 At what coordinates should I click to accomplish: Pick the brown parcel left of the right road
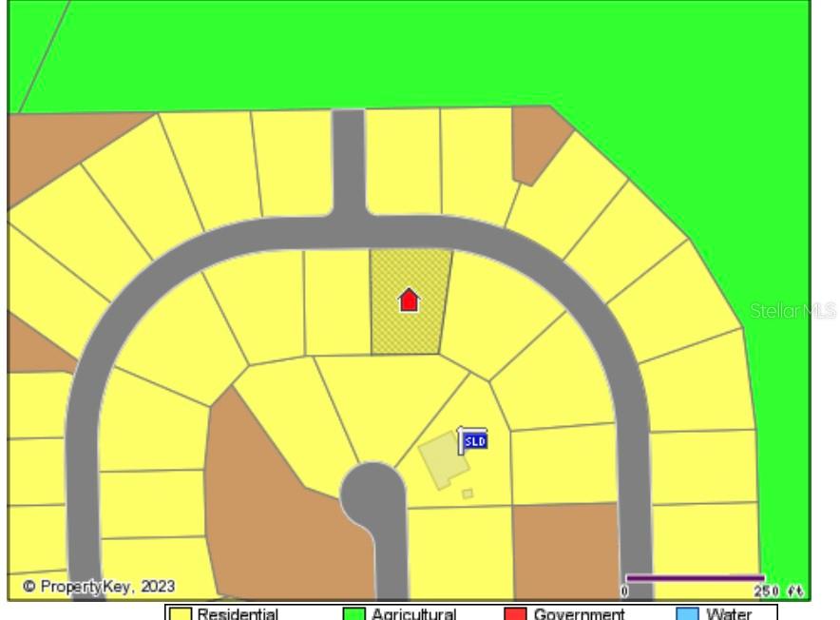[565, 550]
